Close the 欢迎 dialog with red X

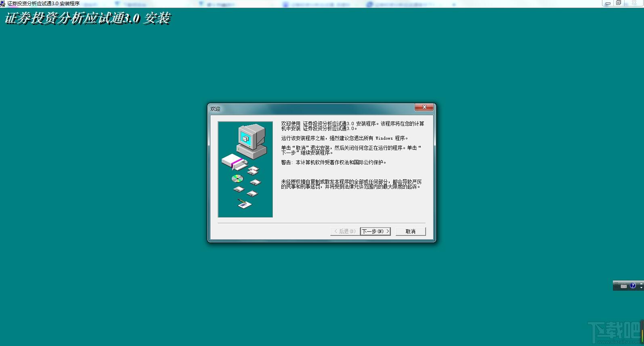(424, 107)
